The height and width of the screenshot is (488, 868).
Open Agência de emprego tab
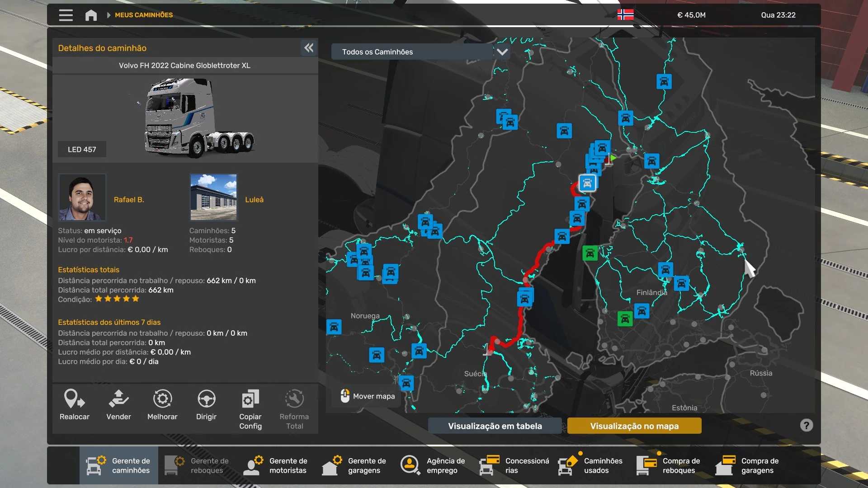pyautogui.click(x=433, y=465)
